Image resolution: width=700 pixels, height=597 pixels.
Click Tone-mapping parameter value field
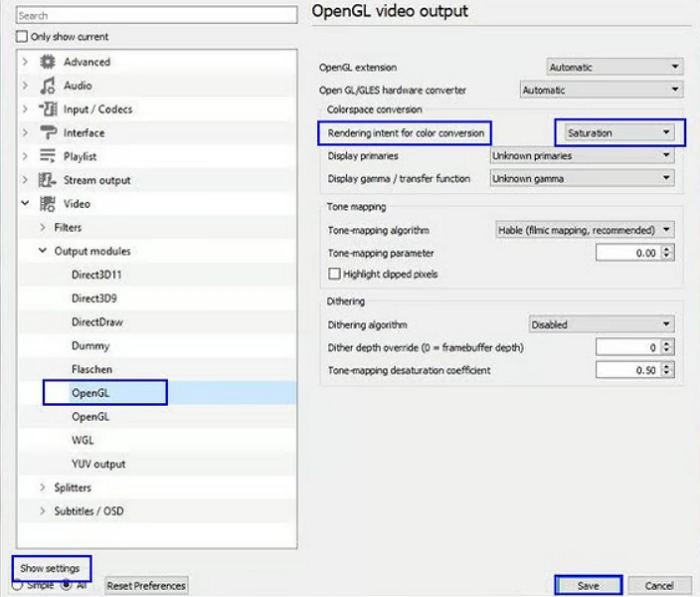tap(627, 253)
